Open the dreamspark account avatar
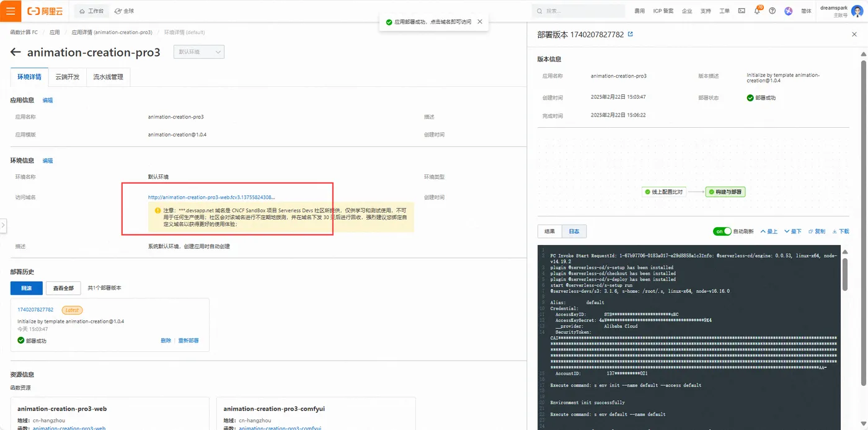The image size is (868, 430). click(x=856, y=11)
